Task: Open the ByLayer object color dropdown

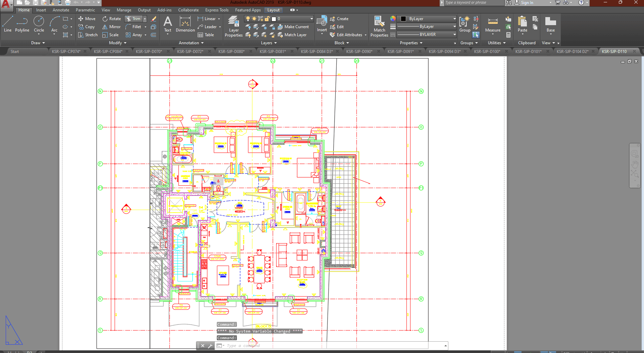Action: [426, 19]
